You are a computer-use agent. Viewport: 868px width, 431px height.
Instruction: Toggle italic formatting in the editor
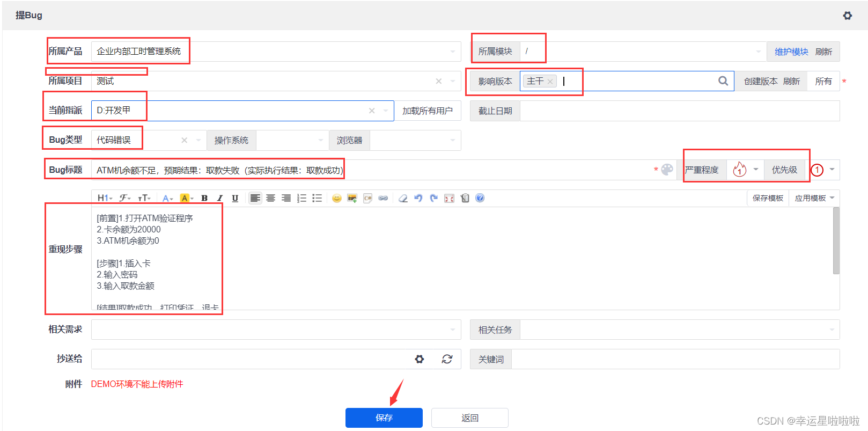click(x=219, y=198)
